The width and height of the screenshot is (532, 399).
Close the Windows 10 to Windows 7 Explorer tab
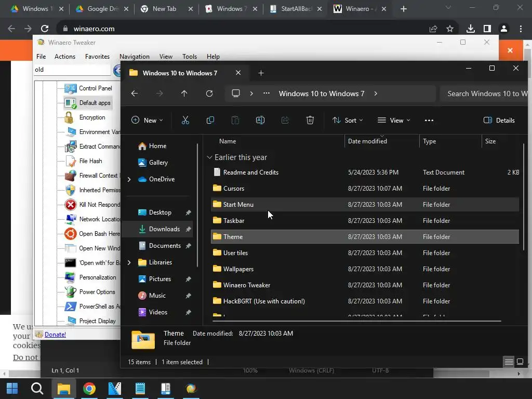[238, 73]
